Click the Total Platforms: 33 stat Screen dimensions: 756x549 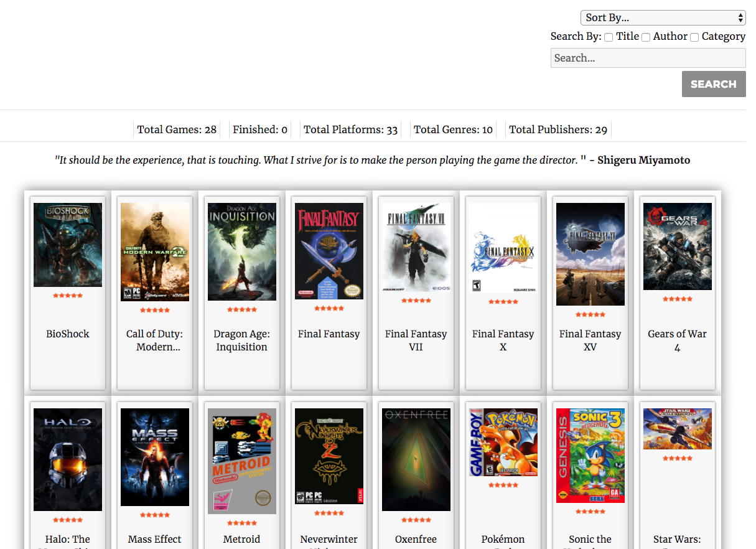pos(350,129)
